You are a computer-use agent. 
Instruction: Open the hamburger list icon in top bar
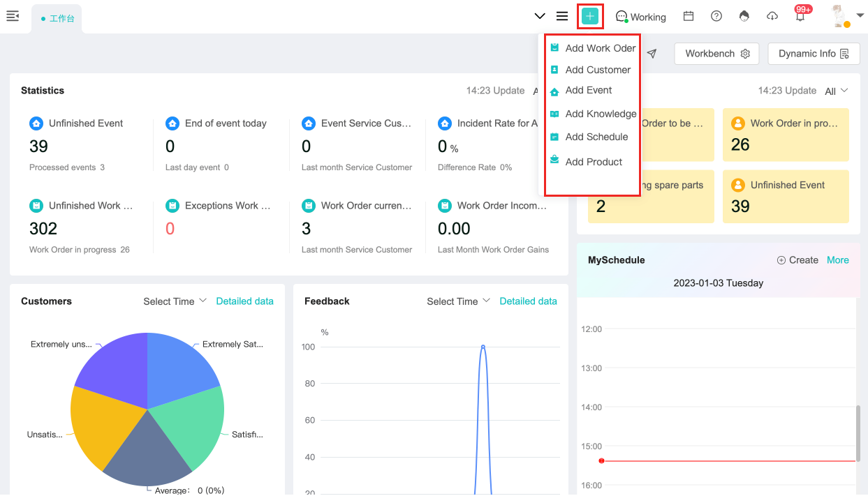click(x=562, y=16)
